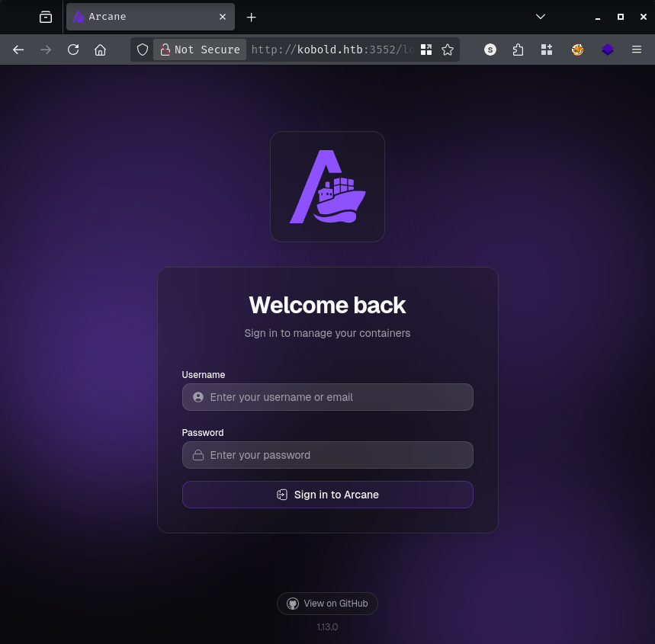Screen dimensions: 655x644
Task: Open the tracking protection shield icon
Action: point(143,50)
